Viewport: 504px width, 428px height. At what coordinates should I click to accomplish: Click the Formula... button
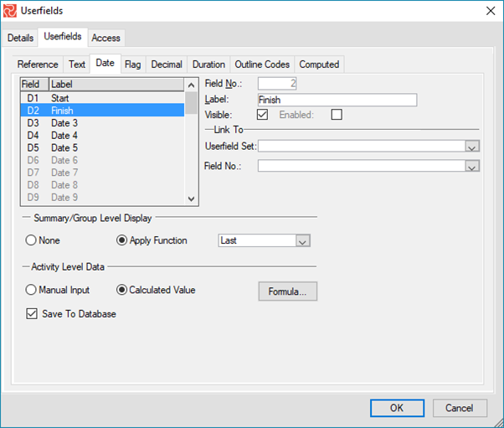pos(287,291)
